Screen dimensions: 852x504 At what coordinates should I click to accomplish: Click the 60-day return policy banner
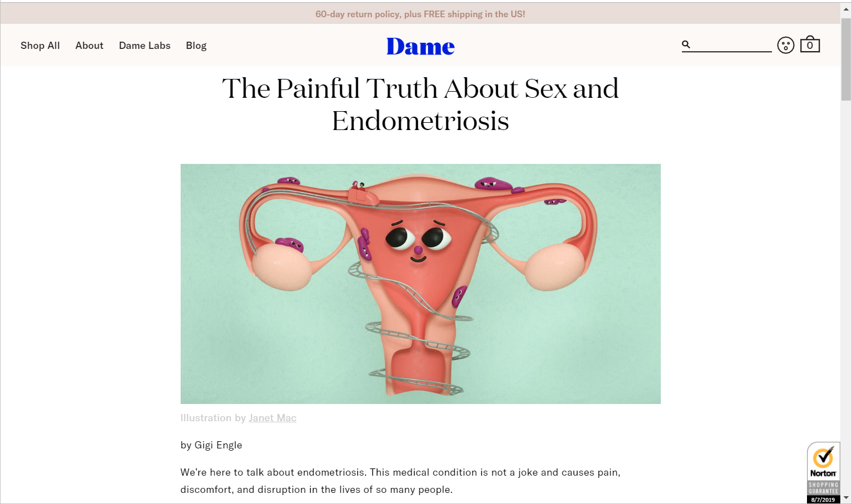(x=420, y=14)
